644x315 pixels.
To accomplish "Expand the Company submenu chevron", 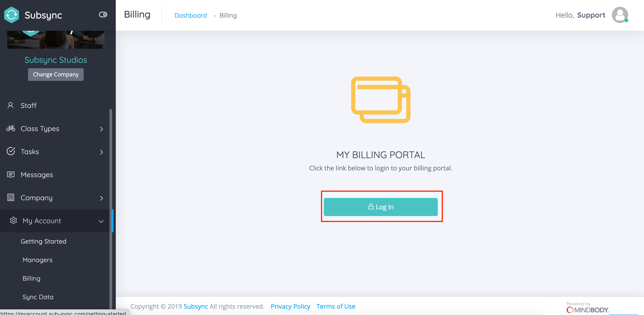I will tap(101, 198).
